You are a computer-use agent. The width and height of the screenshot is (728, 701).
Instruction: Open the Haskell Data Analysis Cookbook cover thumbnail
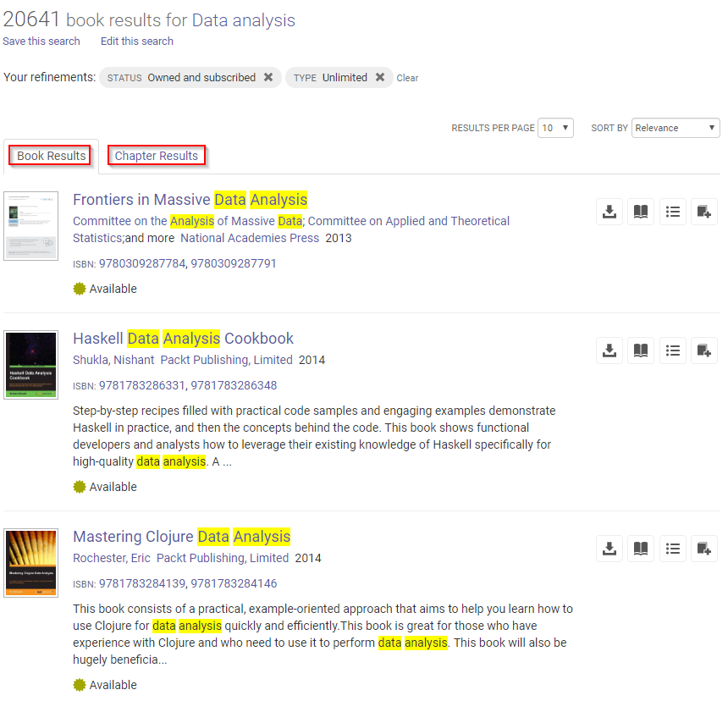pyautogui.click(x=31, y=365)
